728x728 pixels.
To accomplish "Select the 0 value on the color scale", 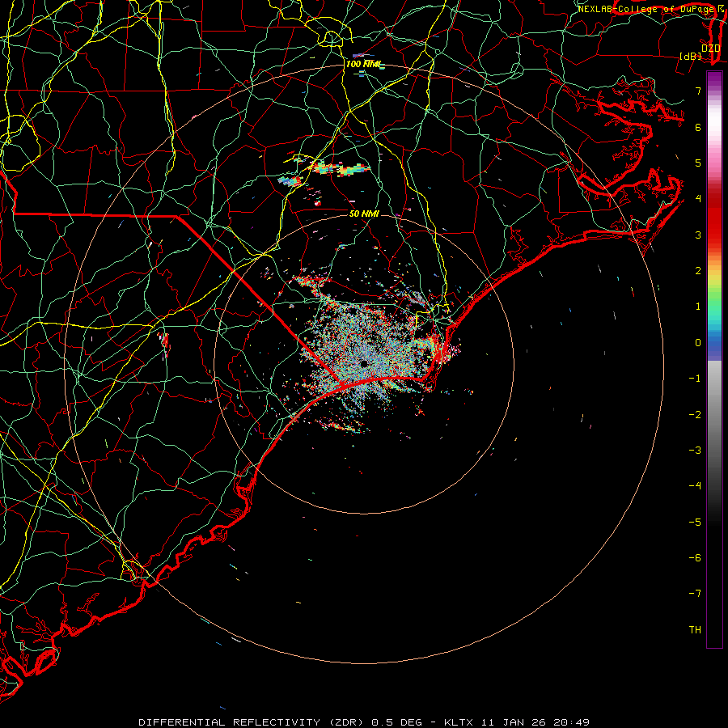I will point(698,343).
